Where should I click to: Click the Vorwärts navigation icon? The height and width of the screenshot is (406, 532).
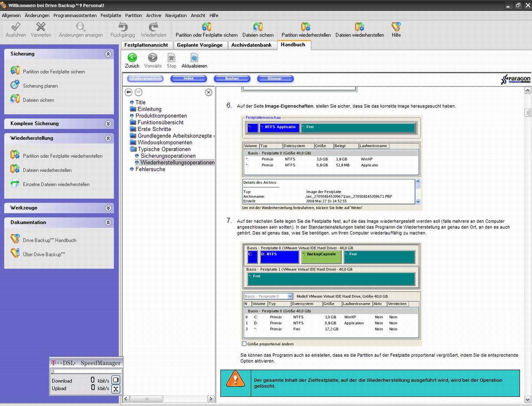[153, 58]
